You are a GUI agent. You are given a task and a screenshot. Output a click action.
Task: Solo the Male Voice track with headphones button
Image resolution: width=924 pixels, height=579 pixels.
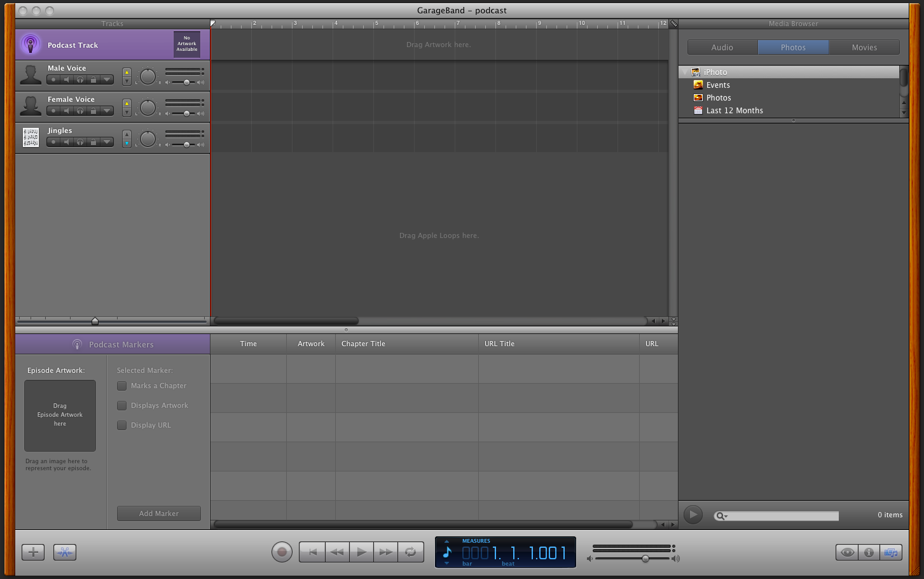(80, 80)
